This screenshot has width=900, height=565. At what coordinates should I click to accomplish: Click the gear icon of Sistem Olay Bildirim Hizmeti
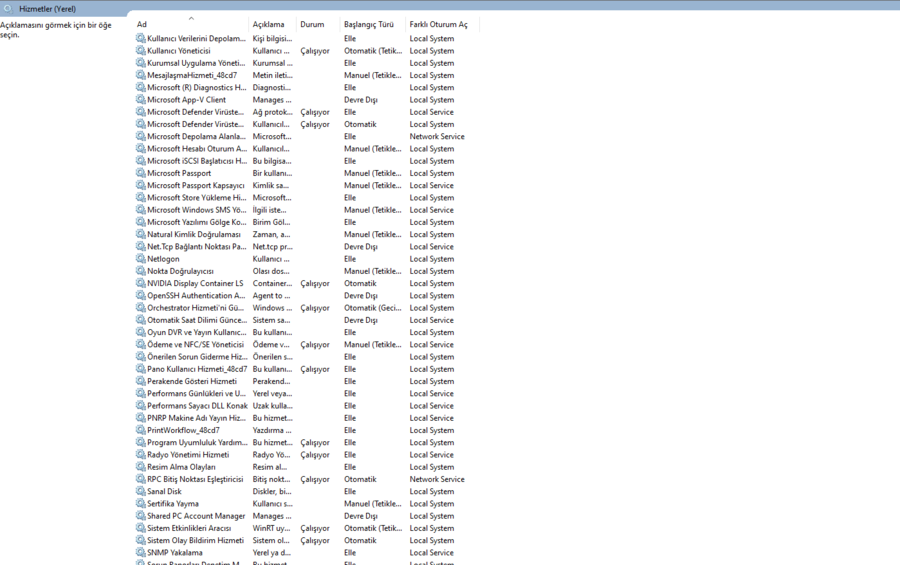pos(141,540)
